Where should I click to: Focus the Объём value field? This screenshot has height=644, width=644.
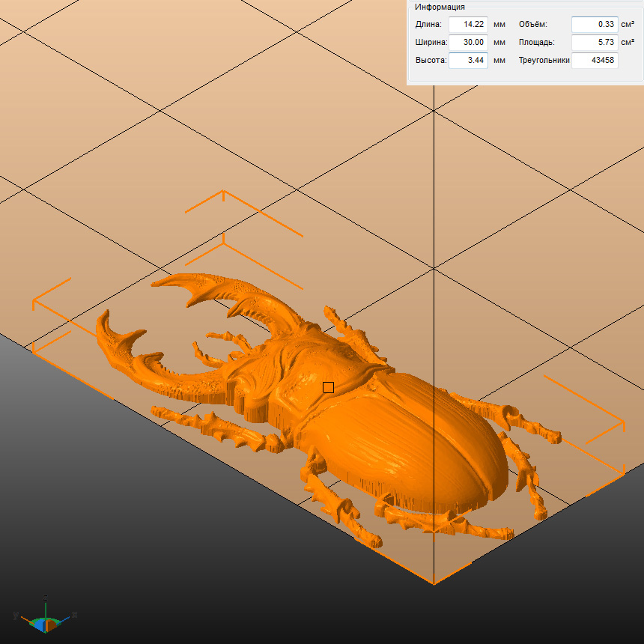[594, 24]
